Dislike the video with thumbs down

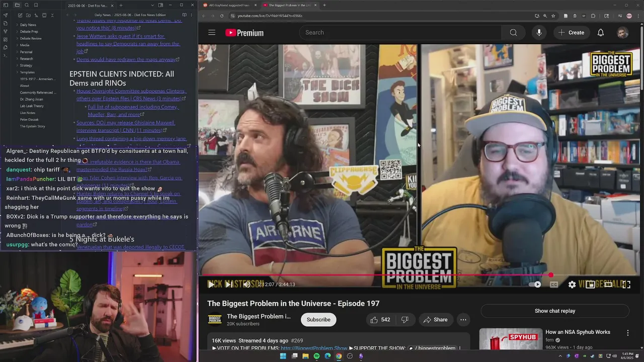click(x=405, y=320)
